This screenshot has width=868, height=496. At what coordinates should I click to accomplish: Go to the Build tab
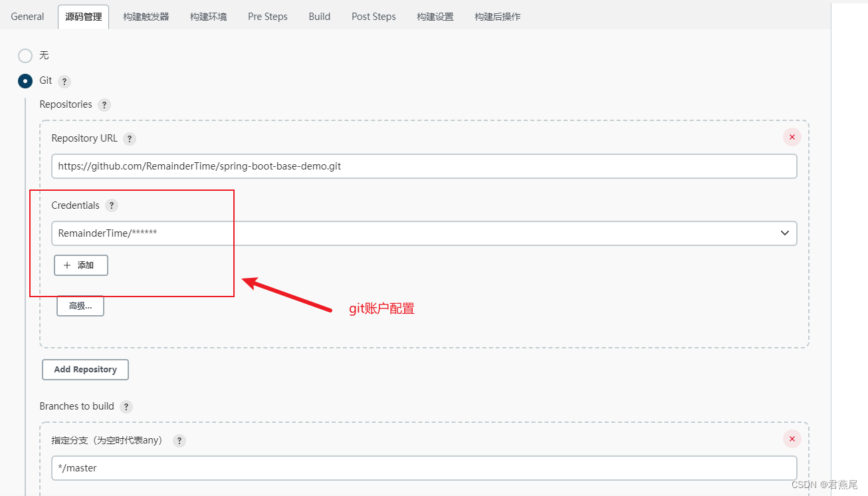[x=320, y=17]
